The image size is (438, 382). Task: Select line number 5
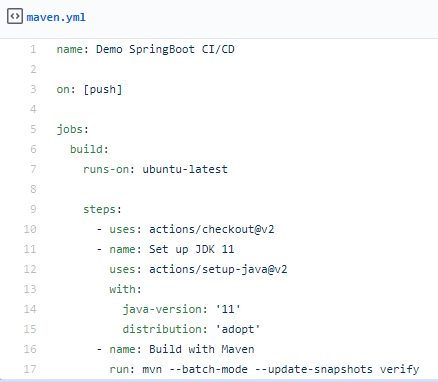(x=33, y=129)
